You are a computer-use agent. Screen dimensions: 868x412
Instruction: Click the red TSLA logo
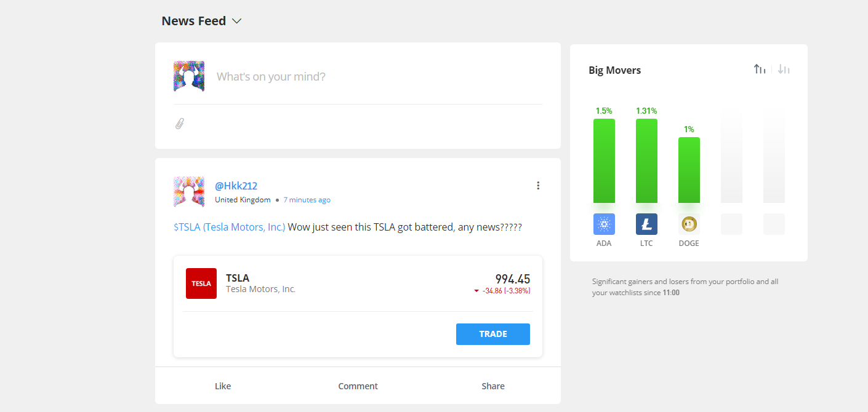pyautogui.click(x=201, y=283)
